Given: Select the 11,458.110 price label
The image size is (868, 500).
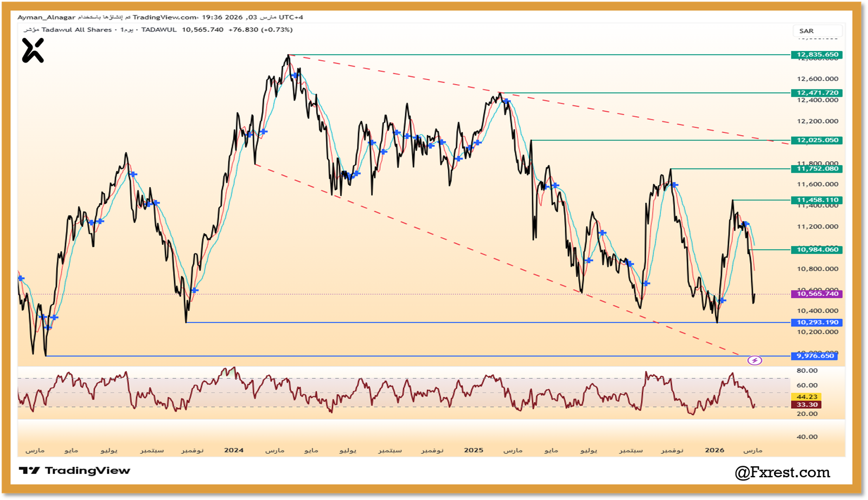Looking at the screenshot, I should (x=817, y=200).
